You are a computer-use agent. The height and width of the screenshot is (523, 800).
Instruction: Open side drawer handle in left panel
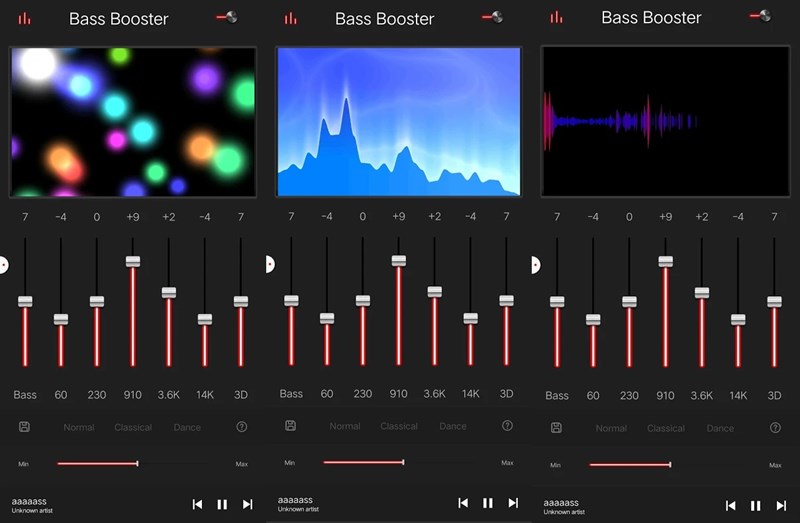click(x=4, y=265)
